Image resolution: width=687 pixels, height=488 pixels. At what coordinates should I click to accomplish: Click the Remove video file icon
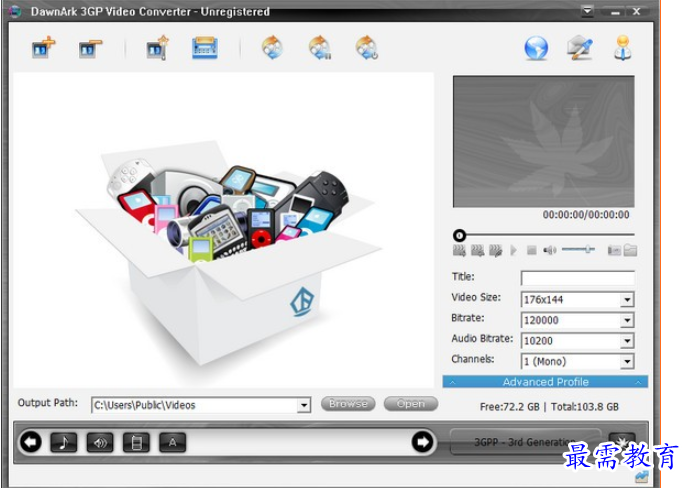point(90,48)
